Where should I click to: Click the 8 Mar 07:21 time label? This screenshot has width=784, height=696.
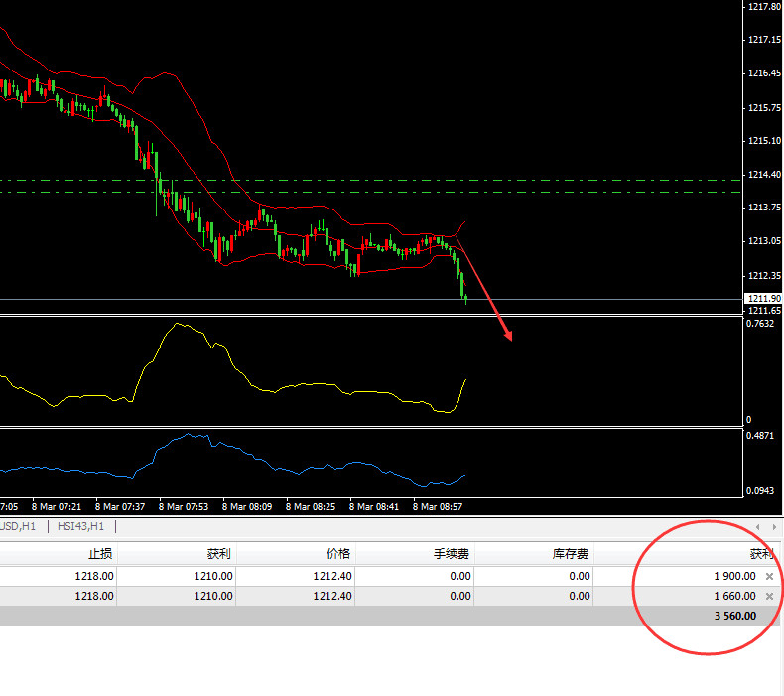click(56, 507)
